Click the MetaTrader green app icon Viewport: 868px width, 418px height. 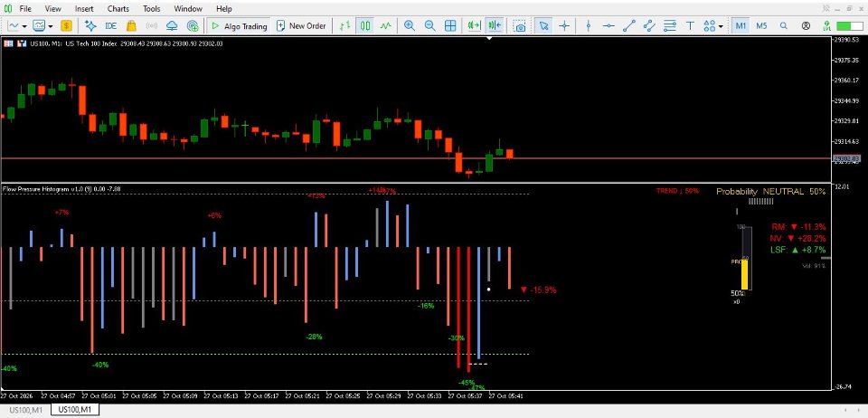point(8,9)
